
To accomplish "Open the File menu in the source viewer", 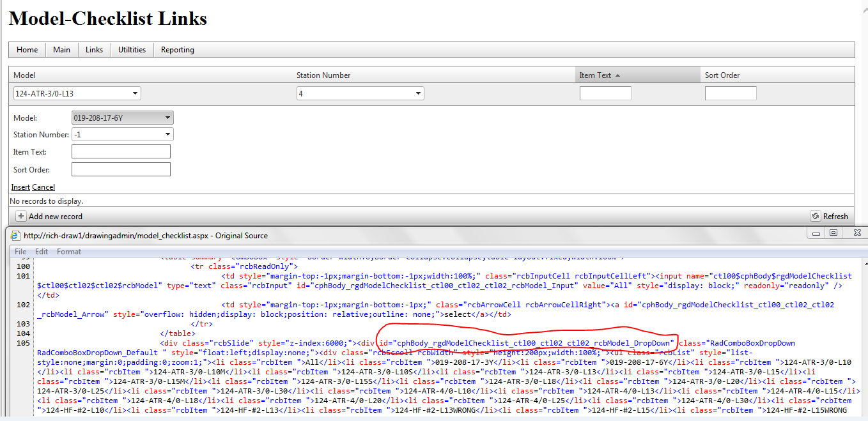I will 20,251.
